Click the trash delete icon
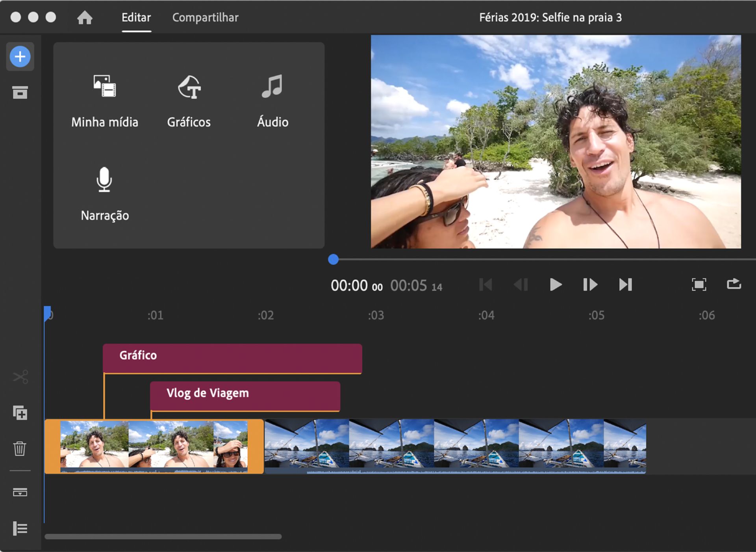The height and width of the screenshot is (552, 756). (x=20, y=448)
